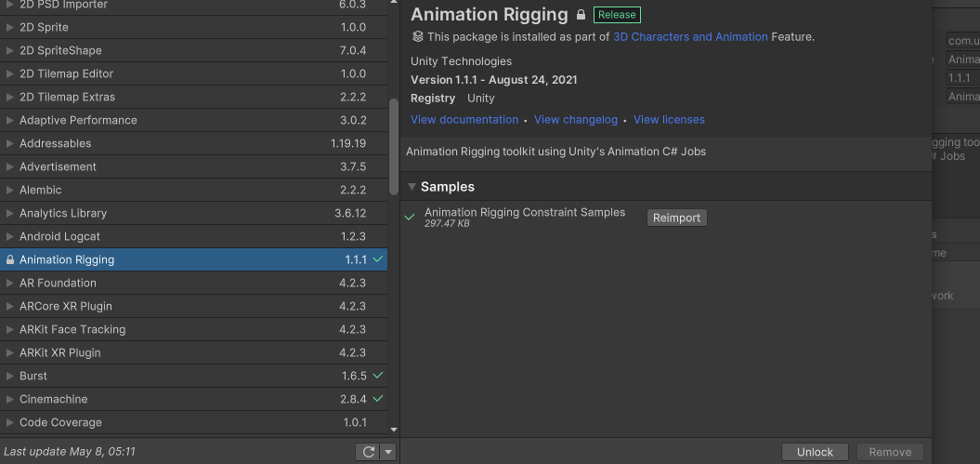980x464 pixels.
Task: Select the Code Coverage package
Action: coord(60,422)
